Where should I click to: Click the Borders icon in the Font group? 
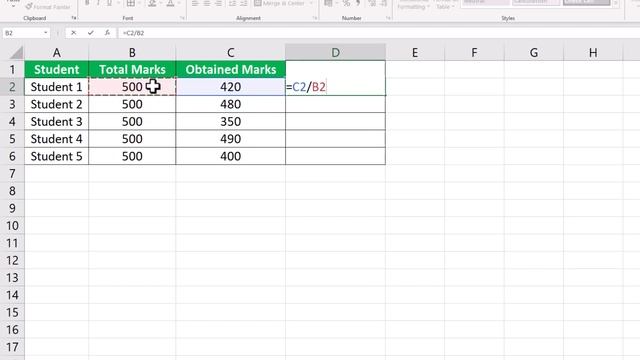131,4
